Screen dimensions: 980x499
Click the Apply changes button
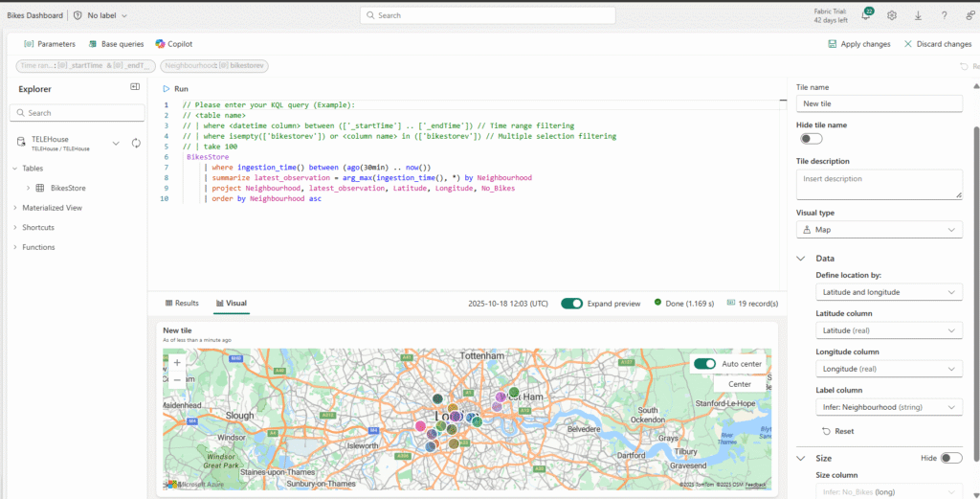[x=858, y=44]
